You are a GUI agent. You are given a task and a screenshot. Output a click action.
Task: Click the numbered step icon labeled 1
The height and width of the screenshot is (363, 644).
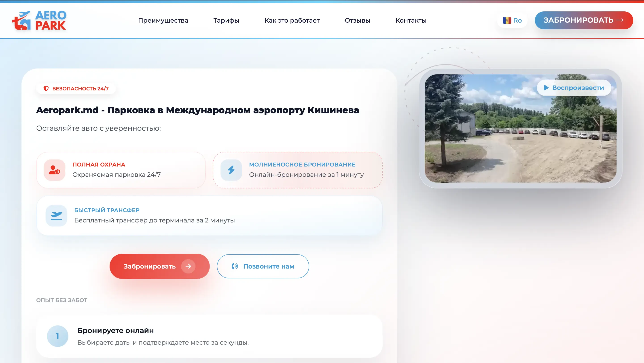pos(58,336)
